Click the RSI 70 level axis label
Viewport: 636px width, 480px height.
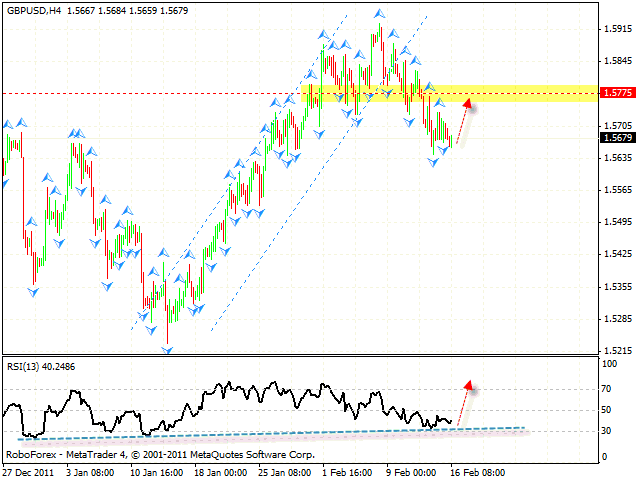pyautogui.click(x=606, y=389)
